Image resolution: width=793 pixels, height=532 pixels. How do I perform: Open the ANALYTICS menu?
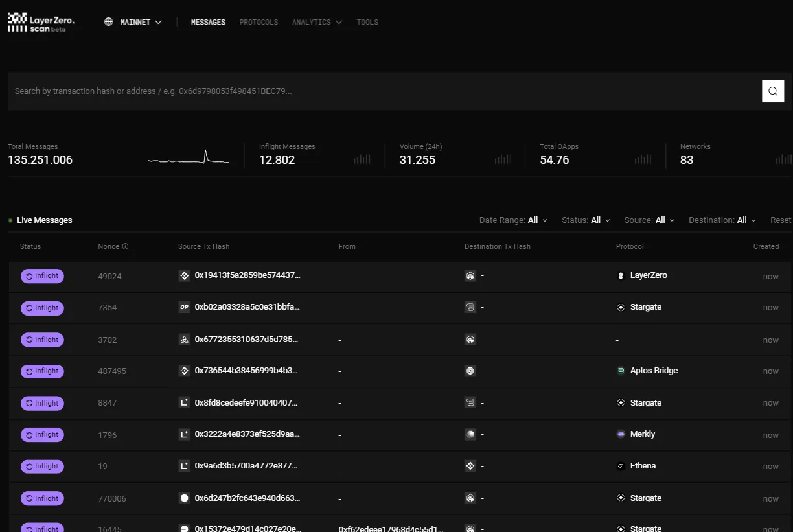click(316, 21)
